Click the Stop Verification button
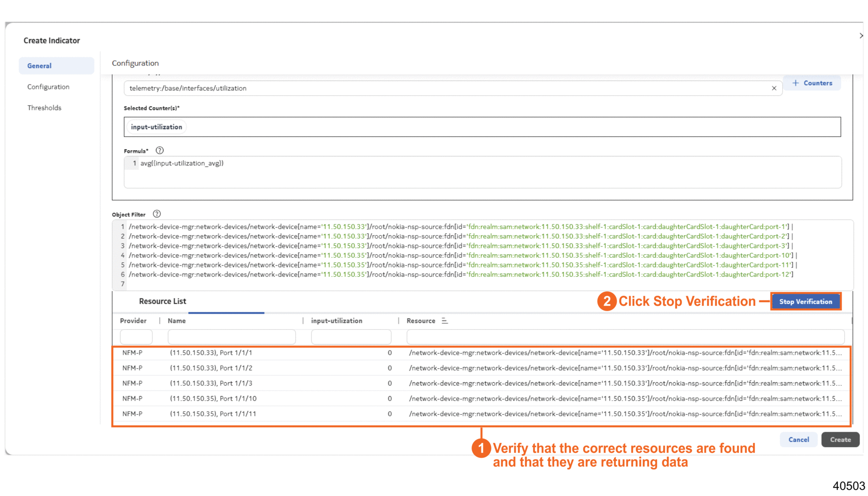 (805, 302)
